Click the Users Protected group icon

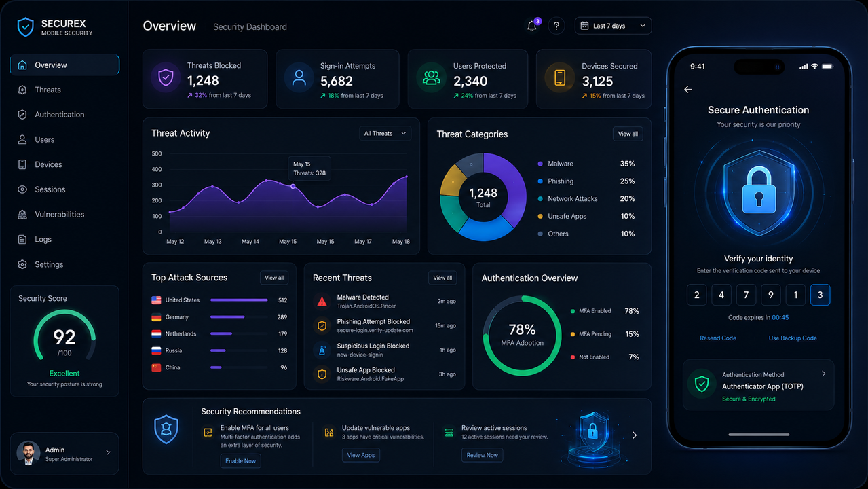[431, 77]
